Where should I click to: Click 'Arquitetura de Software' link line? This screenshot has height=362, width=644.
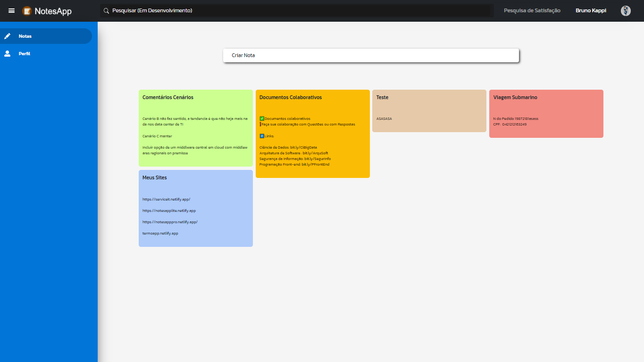[293, 153]
